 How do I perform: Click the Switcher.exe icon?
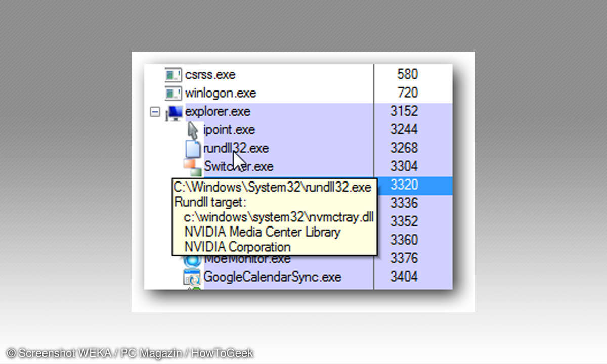click(192, 167)
